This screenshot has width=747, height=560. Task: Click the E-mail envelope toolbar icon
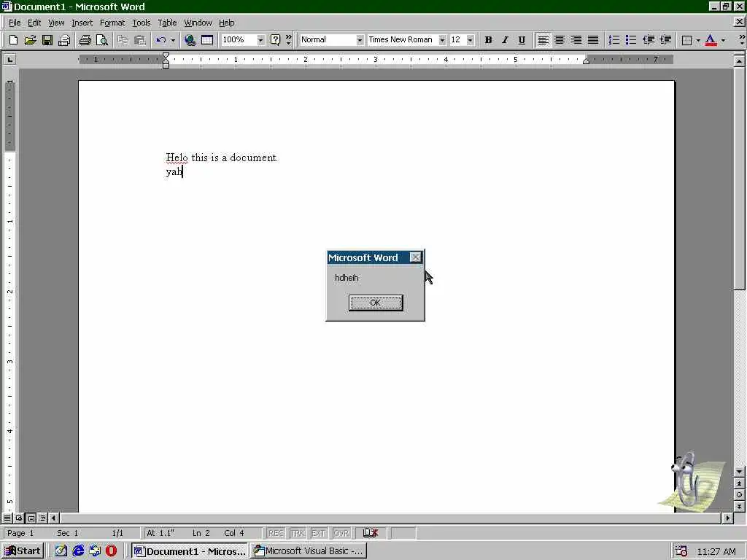[x=64, y=40]
